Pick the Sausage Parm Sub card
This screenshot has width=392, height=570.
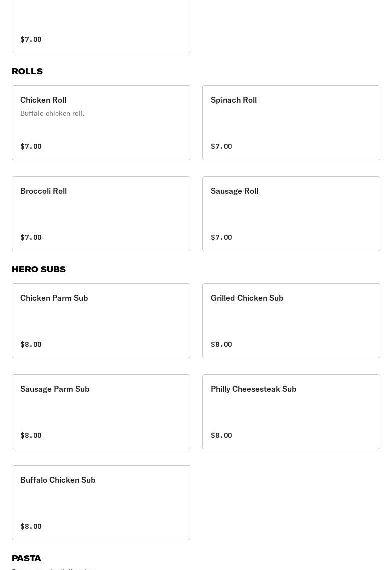click(101, 412)
